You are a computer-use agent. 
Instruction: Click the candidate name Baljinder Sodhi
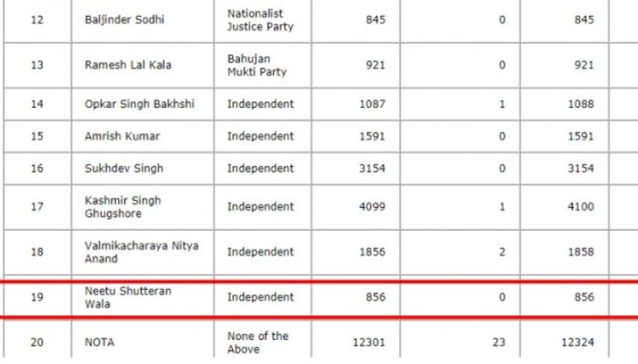124,19
